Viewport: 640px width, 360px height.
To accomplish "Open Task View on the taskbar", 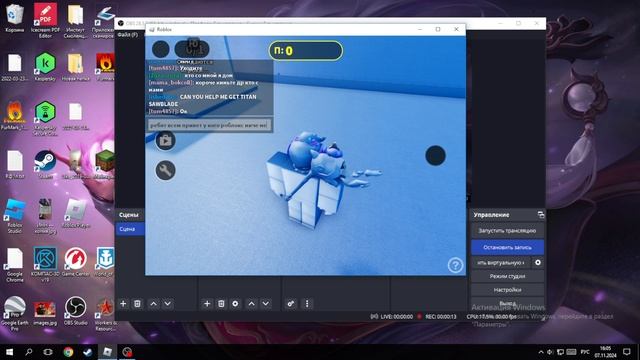I will (x=48, y=352).
